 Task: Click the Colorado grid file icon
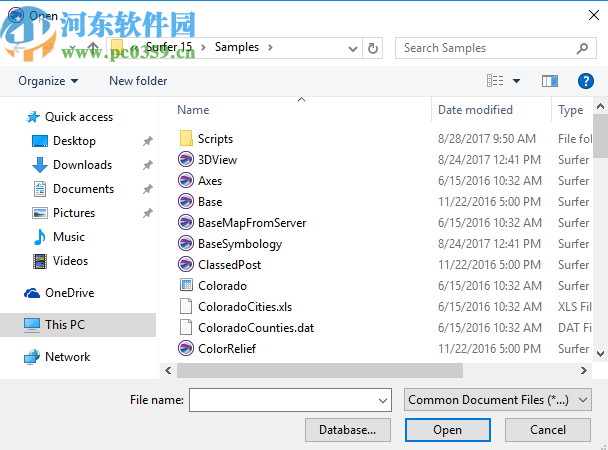coord(186,285)
